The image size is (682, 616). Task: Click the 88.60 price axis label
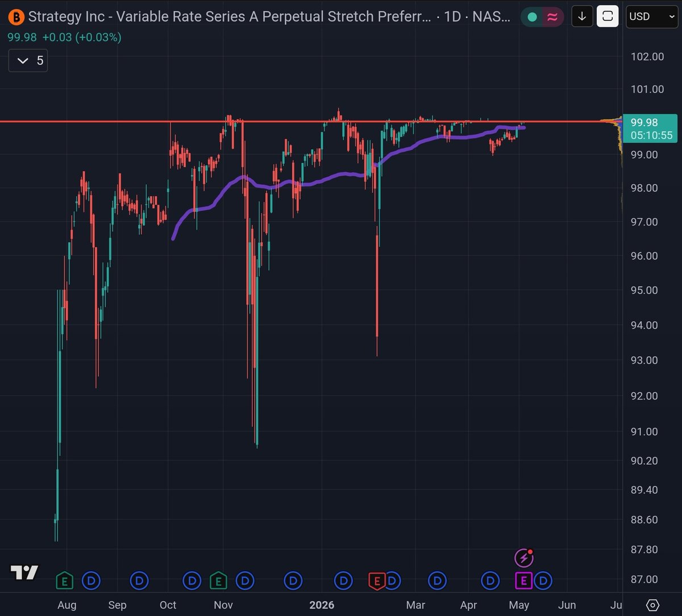pyautogui.click(x=644, y=519)
